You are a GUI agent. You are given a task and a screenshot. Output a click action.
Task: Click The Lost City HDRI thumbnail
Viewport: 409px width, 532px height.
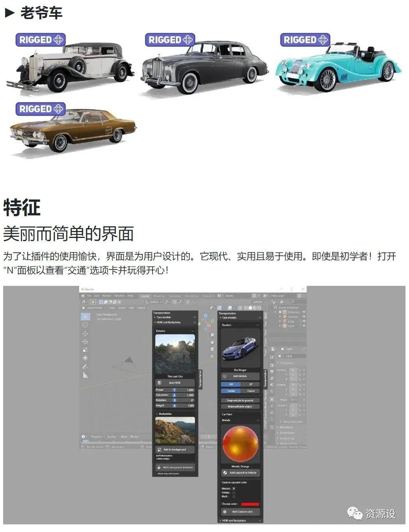pos(175,354)
